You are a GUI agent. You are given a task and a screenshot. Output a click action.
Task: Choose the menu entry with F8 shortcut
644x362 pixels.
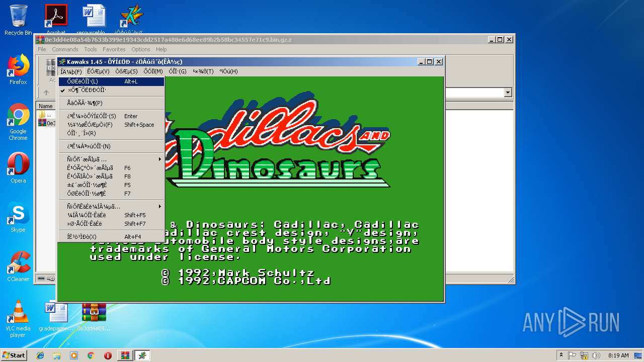111,176
